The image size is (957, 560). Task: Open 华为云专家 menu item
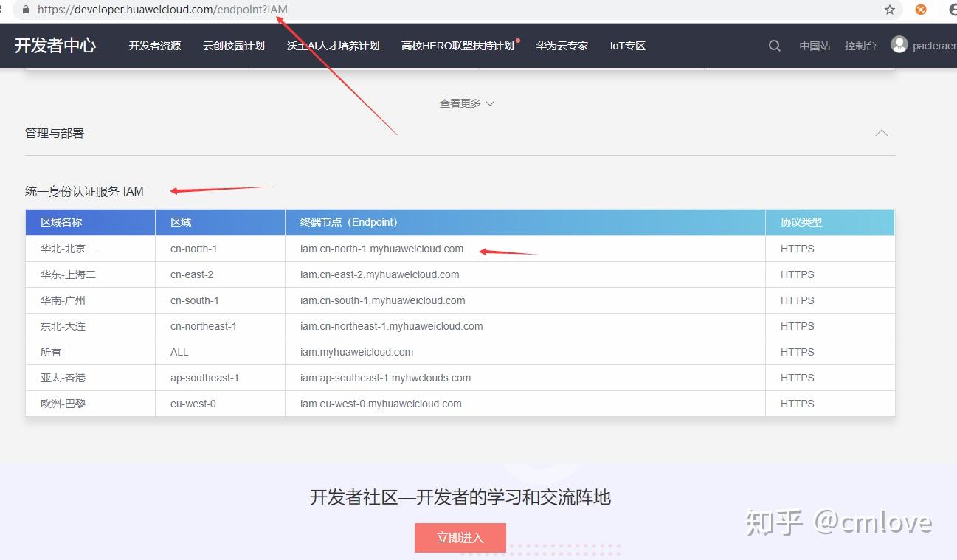[562, 46]
